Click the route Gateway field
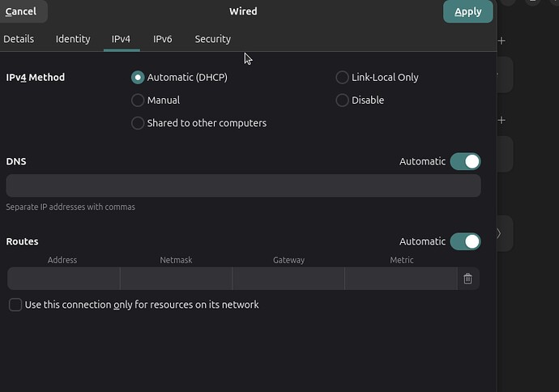This screenshot has width=559, height=392. coord(288,279)
